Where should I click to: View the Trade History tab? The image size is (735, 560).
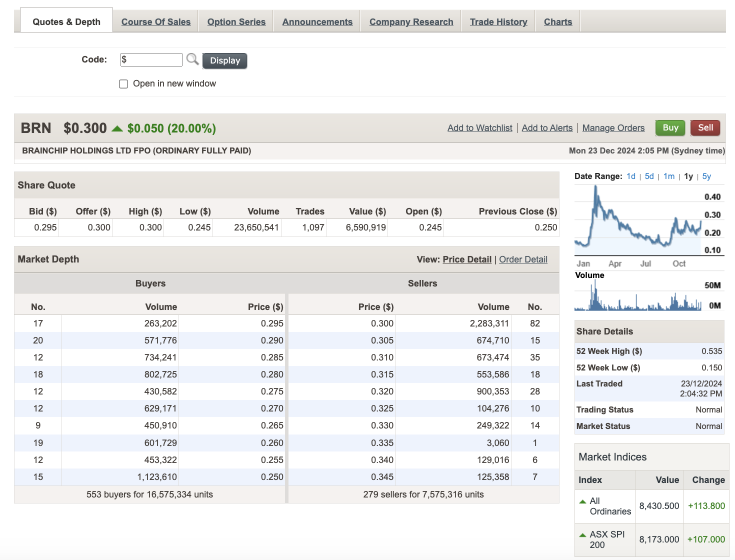498,22
